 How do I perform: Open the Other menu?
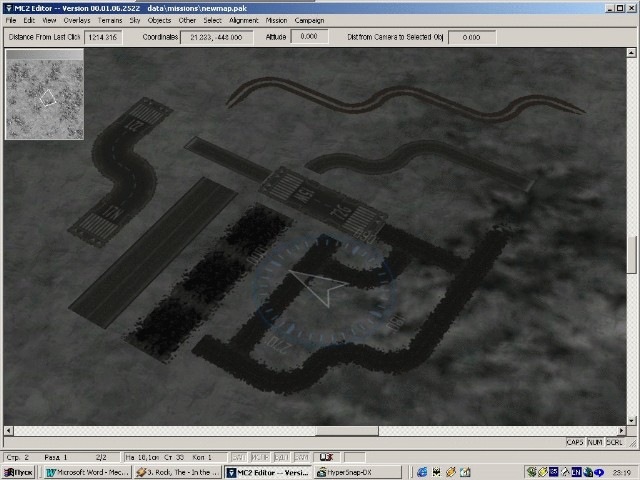(x=187, y=20)
